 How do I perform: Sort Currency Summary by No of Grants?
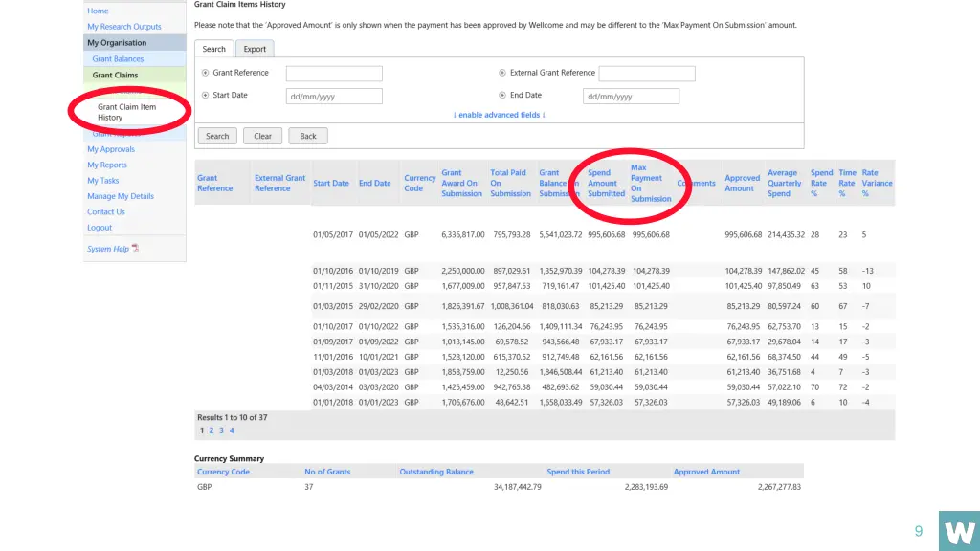coord(327,472)
